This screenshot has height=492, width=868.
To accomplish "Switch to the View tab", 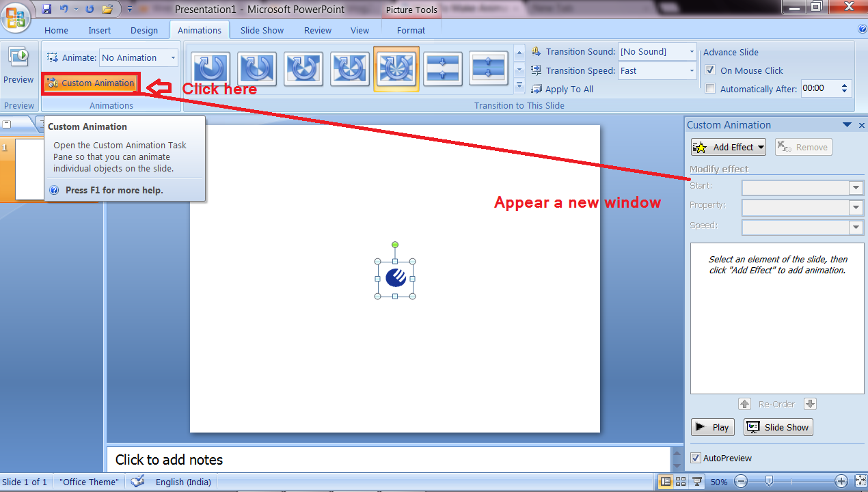I will pyautogui.click(x=360, y=30).
